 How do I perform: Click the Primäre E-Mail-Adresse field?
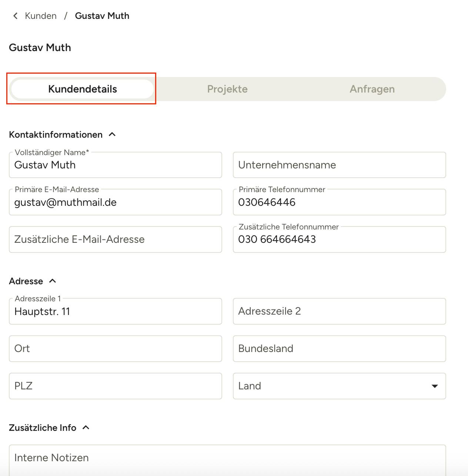(x=115, y=202)
